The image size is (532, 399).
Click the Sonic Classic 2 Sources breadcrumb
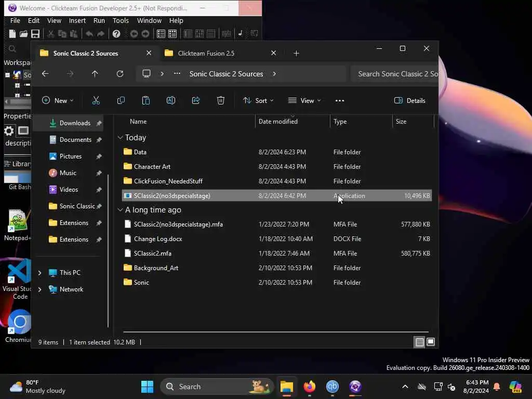(x=227, y=74)
